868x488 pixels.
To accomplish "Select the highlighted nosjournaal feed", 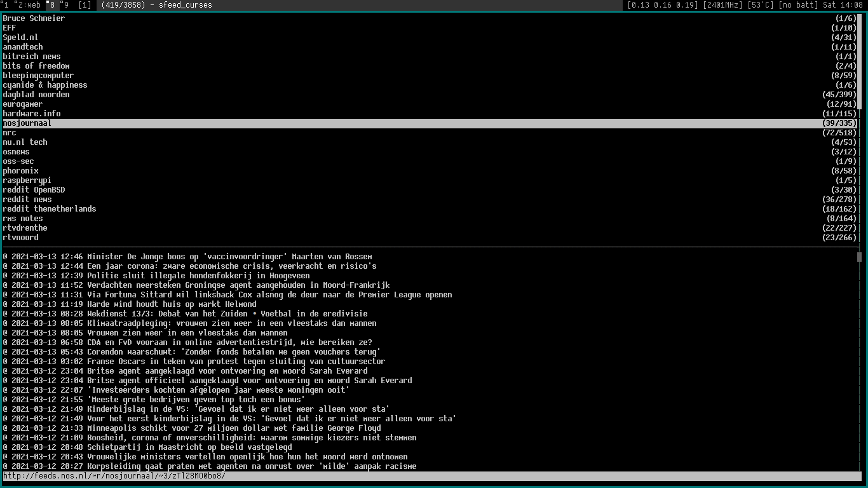I will (x=27, y=123).
